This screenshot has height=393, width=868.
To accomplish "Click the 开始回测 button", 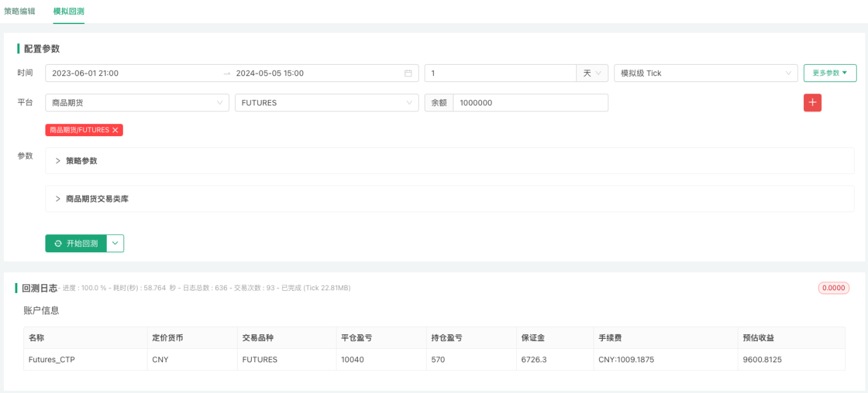I will click(76, 244).
